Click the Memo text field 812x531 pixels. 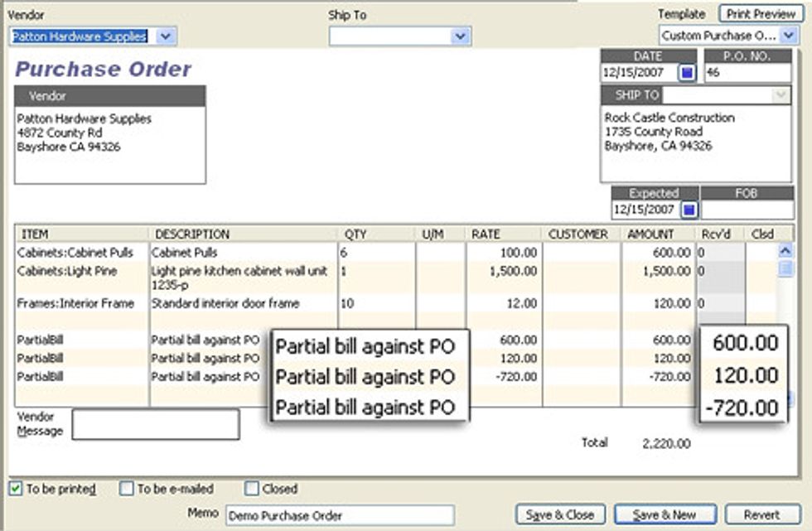tap(340, 514)
